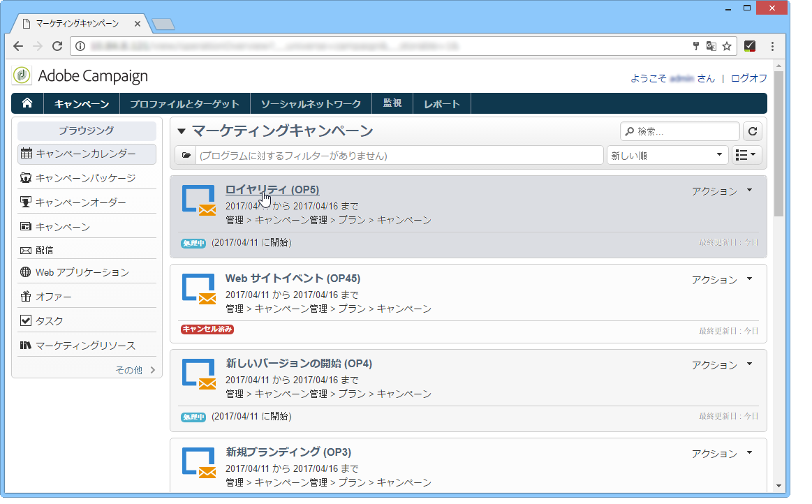
Task: Expand その他 in the browsing panel
Action: point(135,370)
